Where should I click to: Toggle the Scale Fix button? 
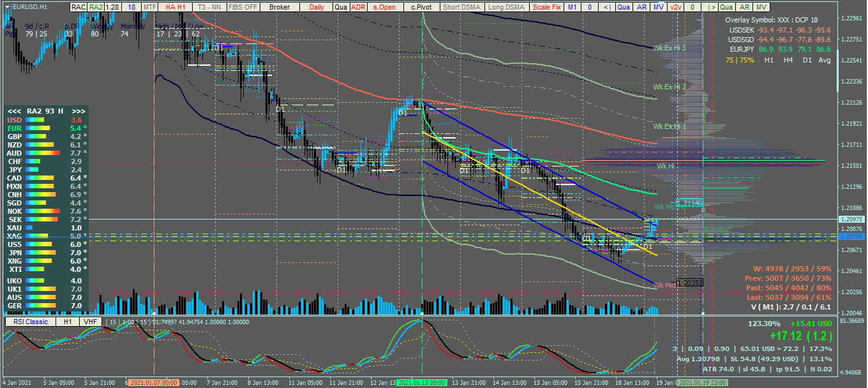pyautogui.click(x=546, y=7)
